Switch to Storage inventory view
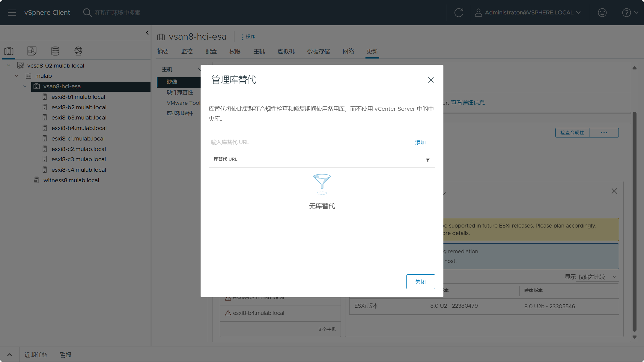The height and width of the screenshot is (362, 644). [x=55, y=51]
